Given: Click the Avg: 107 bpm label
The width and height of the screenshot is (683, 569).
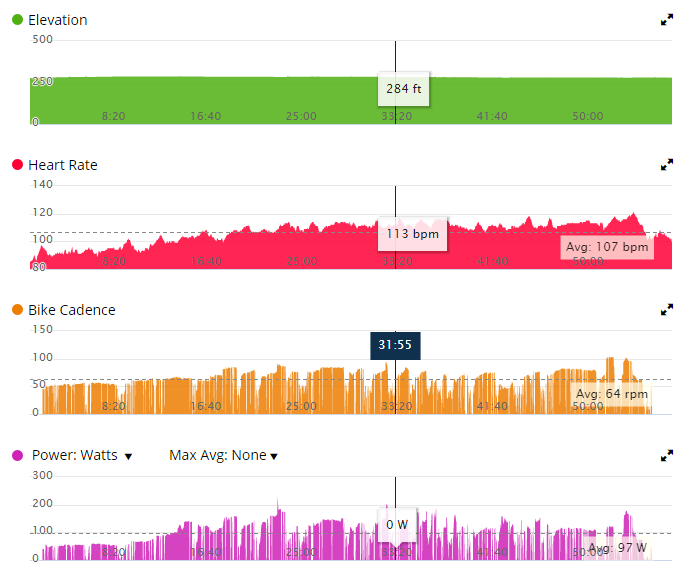Looking at the screenshot, I should click(x=606, y=246).
